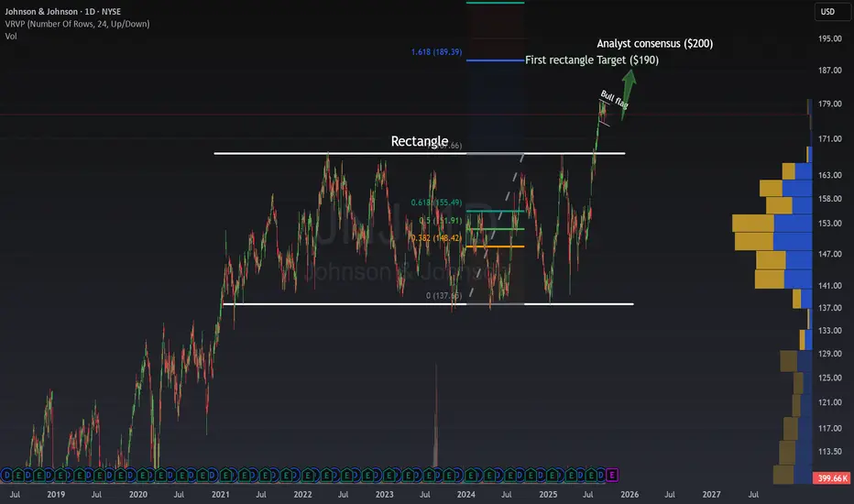Click the 129.00 price axis label
Screen dimensions: 854x504
829,354
